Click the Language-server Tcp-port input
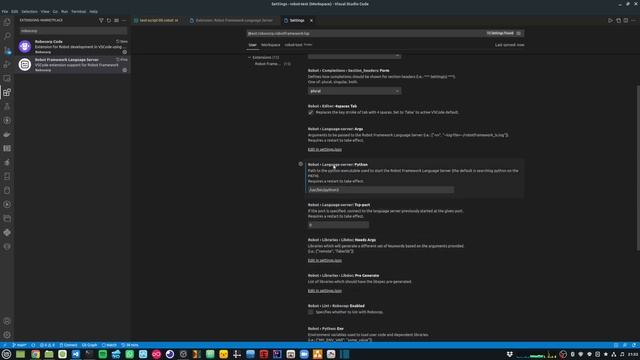 [338, 225]
